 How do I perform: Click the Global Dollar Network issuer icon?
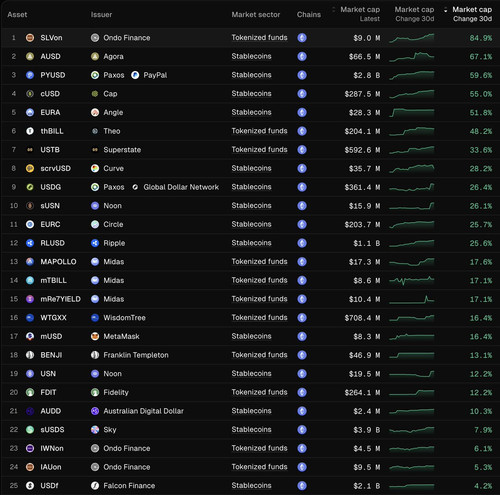click(x=135, y=187)
